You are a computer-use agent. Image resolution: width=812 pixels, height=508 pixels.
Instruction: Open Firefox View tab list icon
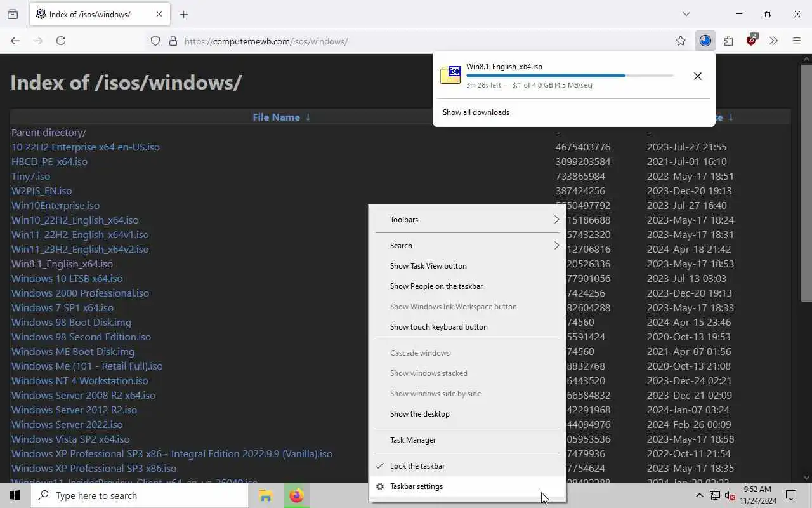13,14
